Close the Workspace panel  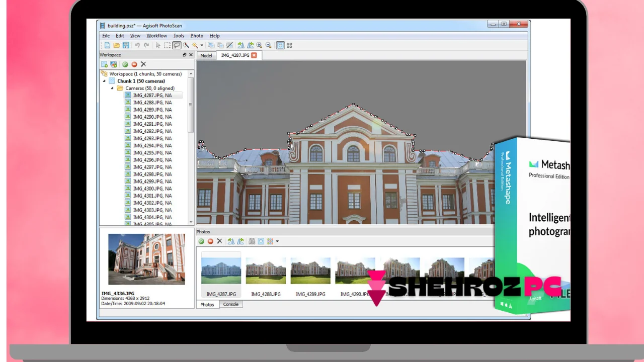point(191,55)
